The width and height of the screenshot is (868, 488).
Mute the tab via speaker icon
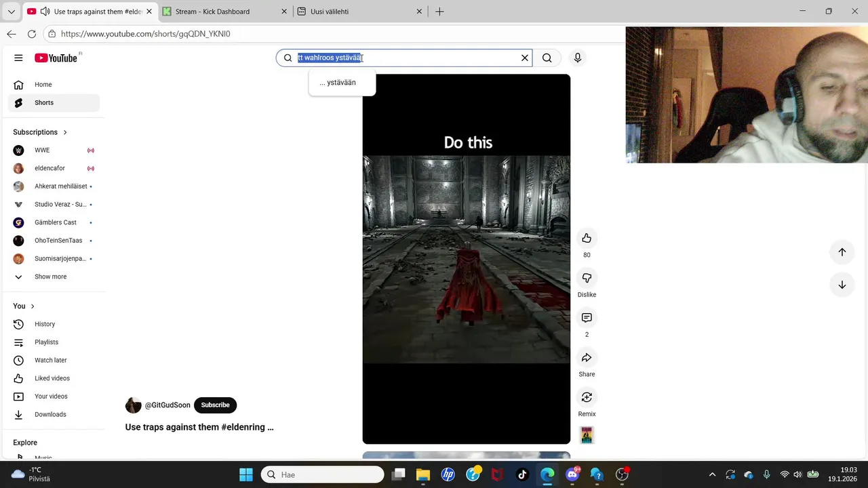point(45,12)
